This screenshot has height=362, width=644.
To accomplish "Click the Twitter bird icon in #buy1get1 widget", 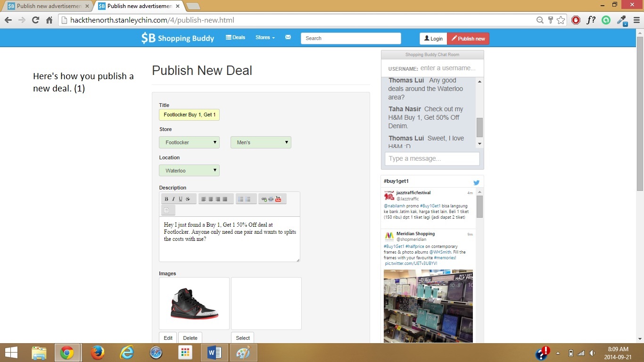I will (x=476, y=182).
